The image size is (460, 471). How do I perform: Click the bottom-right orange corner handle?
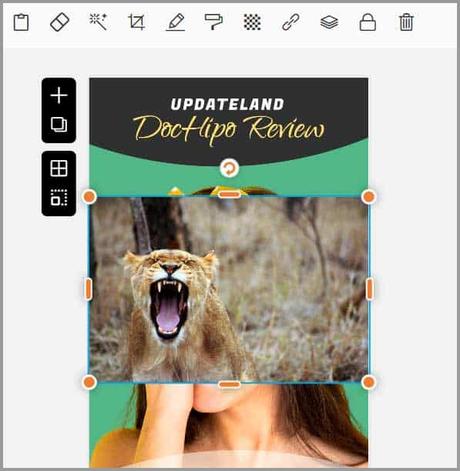(x=369, y=382)
